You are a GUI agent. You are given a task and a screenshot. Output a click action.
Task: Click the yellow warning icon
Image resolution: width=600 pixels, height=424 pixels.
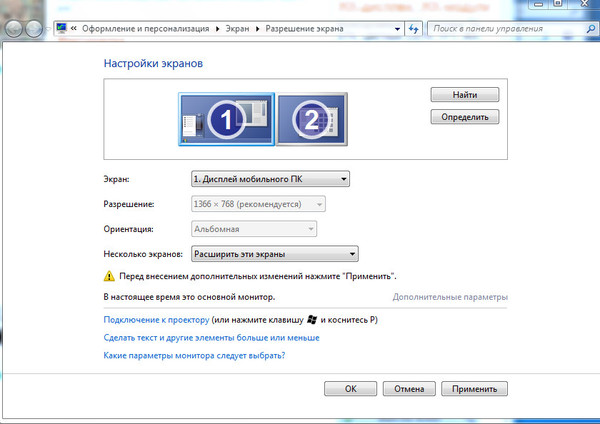(110, 275)
